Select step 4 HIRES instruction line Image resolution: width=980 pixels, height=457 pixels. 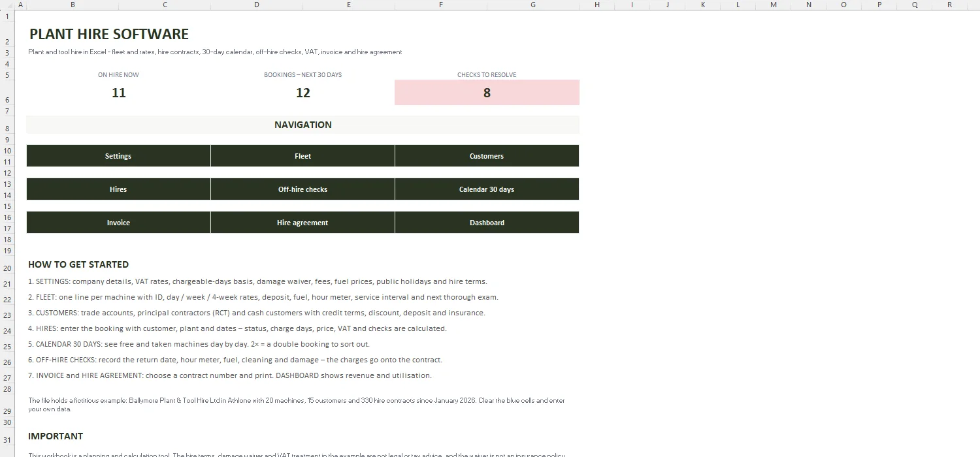pyautogui.click(x=237, y=328)
